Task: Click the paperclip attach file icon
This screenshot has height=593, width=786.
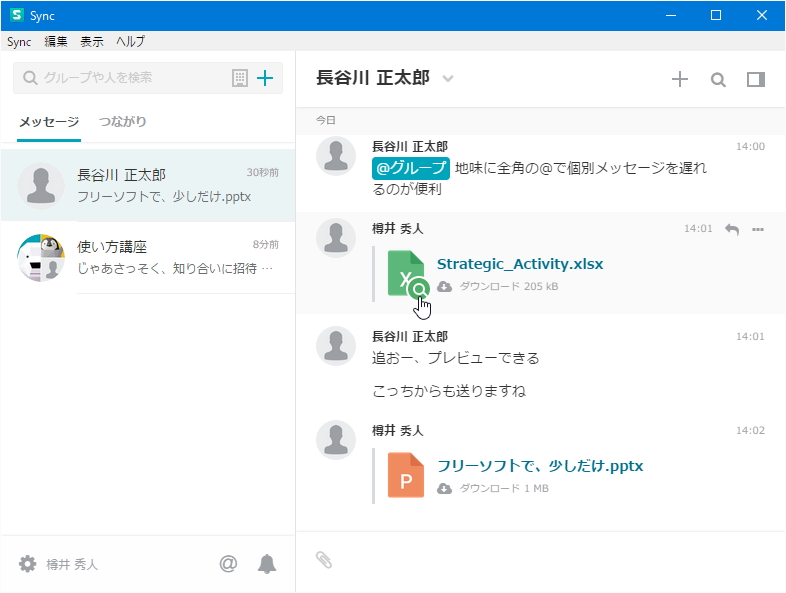Action: [x=324, y=560]
